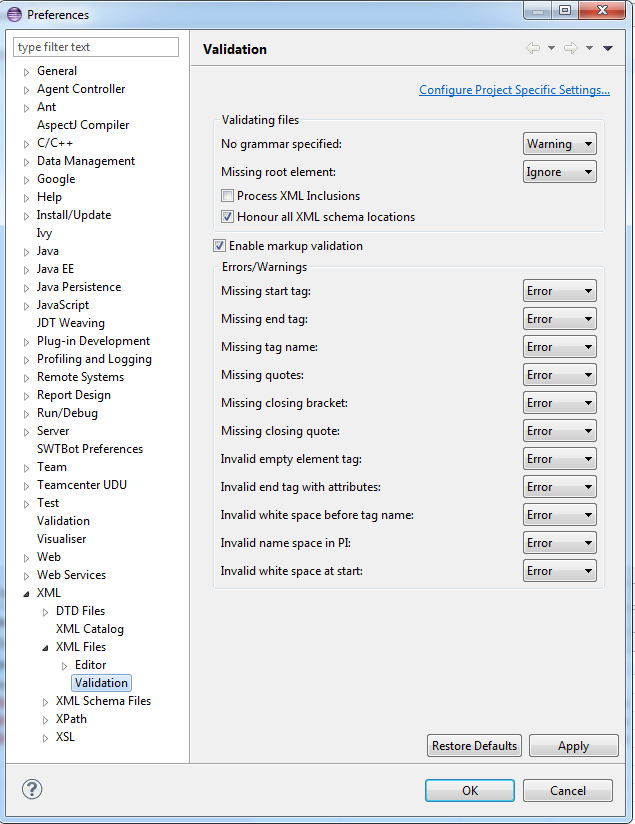The height and width of the screenshot is (824, 635).
Task: Open No grammar specified dropdown
Action: pos(559,143)
